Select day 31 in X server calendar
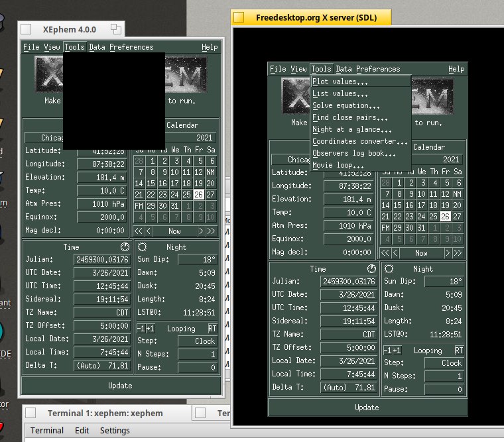This screenshot has height=442, width=504. tap(421, 228)
